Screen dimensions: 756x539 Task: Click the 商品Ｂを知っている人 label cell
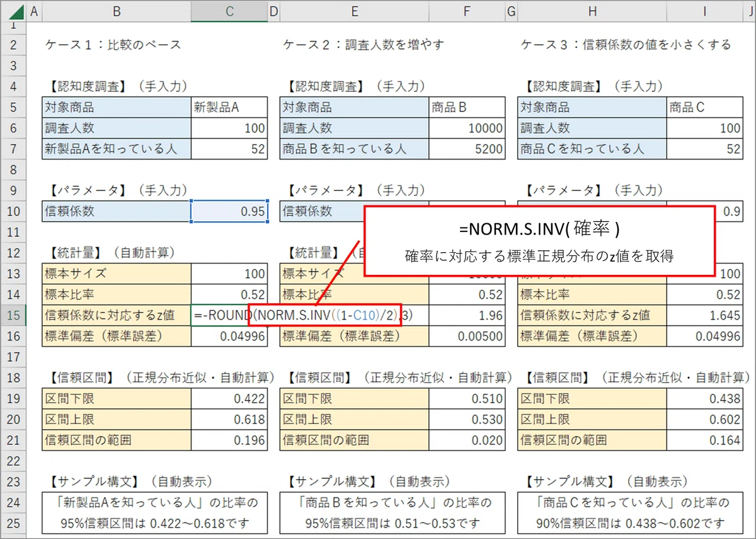[354, 149]
